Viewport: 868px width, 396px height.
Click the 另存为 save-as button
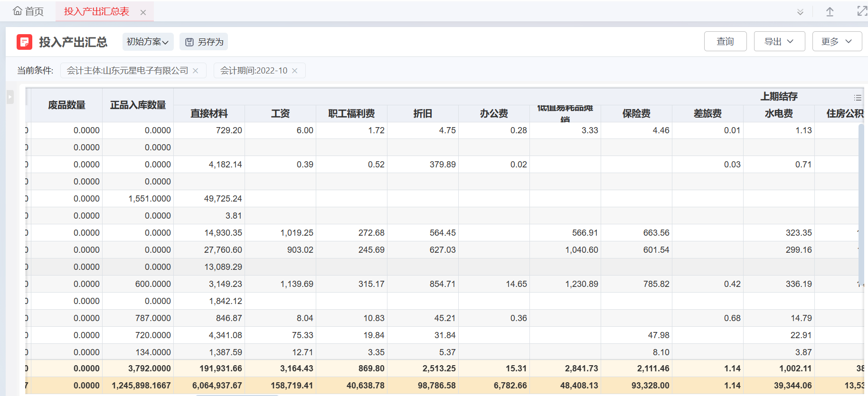pyautogui.click(x=204, y=42)
